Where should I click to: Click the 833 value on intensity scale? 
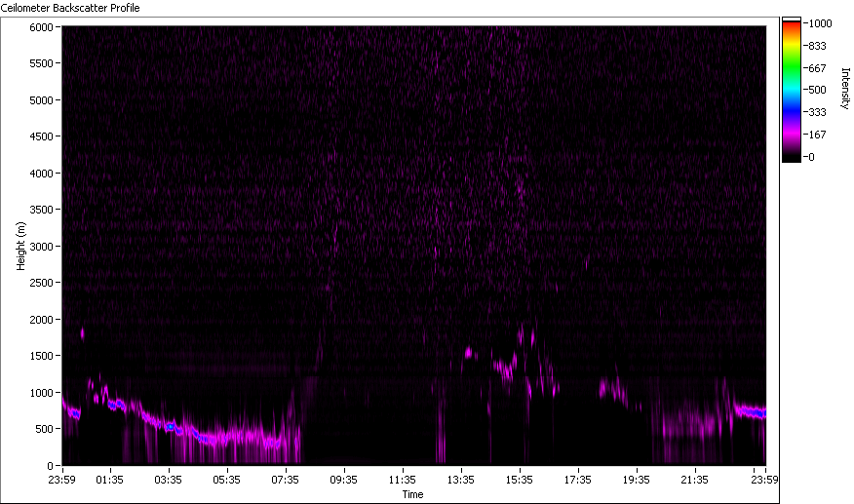coord(818,46)
